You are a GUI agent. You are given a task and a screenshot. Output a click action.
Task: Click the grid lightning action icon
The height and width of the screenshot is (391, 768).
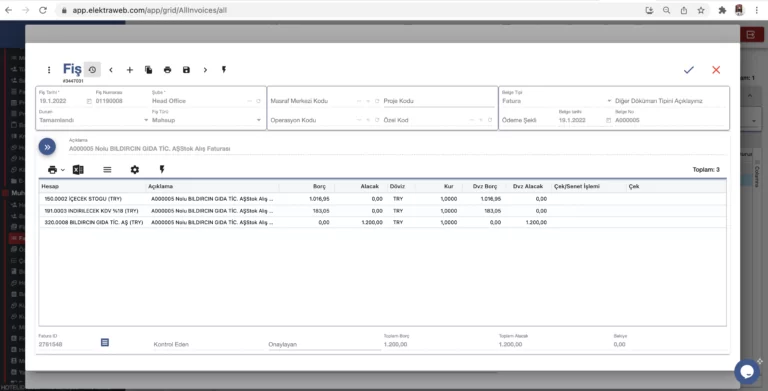[x=162, y=170]
